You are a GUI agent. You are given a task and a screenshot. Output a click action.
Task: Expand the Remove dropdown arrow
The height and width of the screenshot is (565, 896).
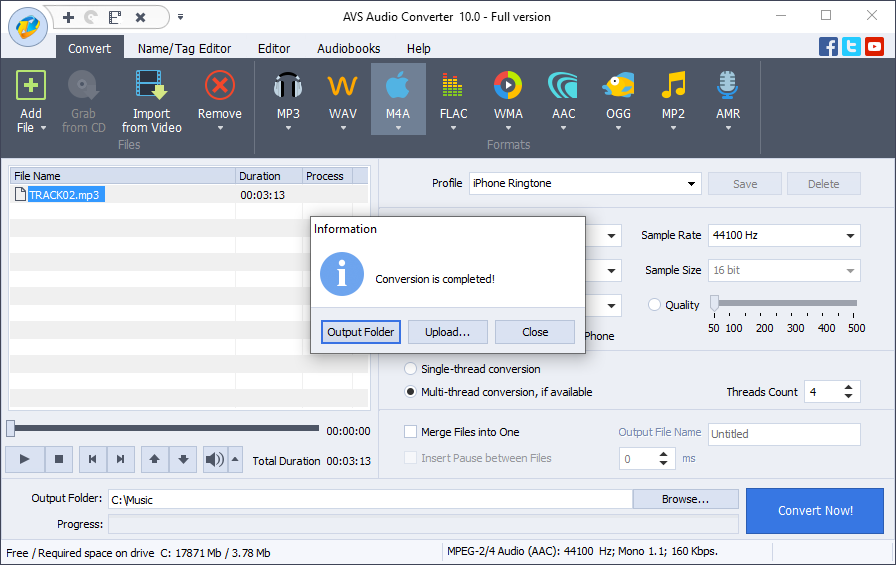(x=220, y=129)
